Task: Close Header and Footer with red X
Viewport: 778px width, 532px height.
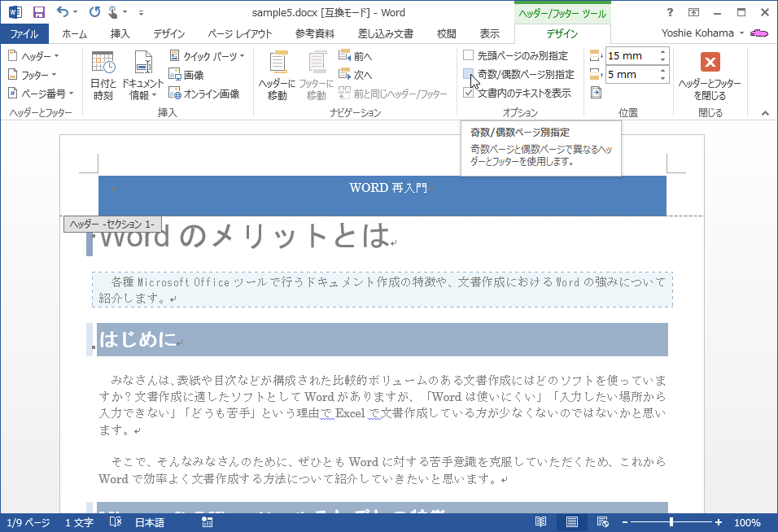Action: [x=710, y=76]
